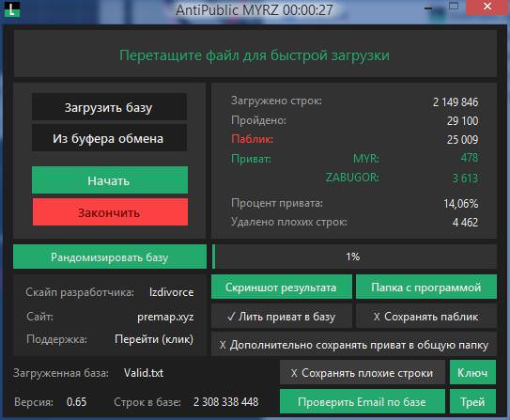Click the app logo icon in title bar
This screenshot has height=420, width=510.
(12, 9)
